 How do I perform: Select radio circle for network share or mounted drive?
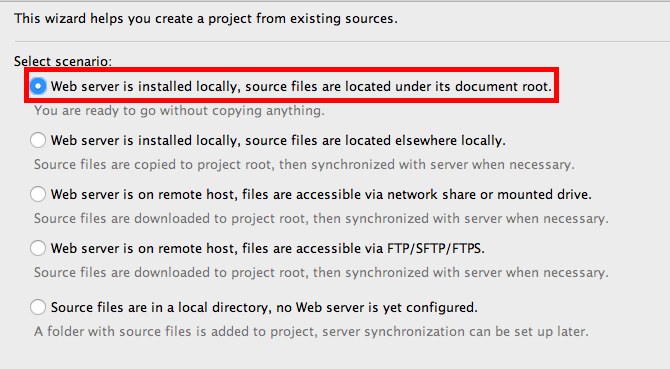(x=38, y=194)
